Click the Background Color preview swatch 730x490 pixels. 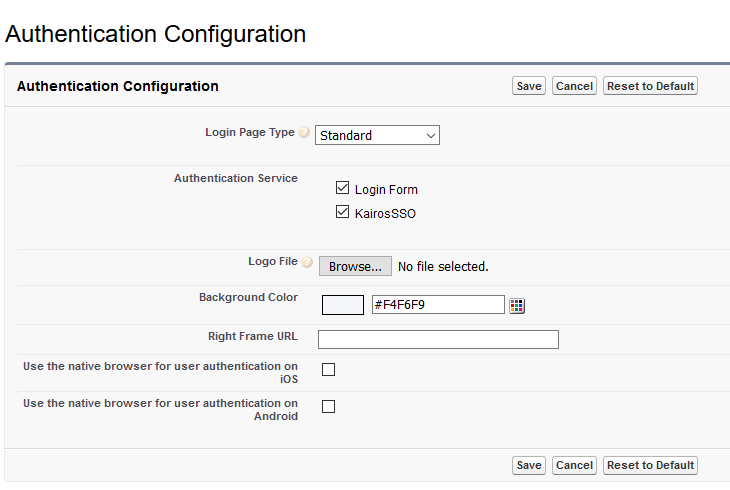point(343,305)
